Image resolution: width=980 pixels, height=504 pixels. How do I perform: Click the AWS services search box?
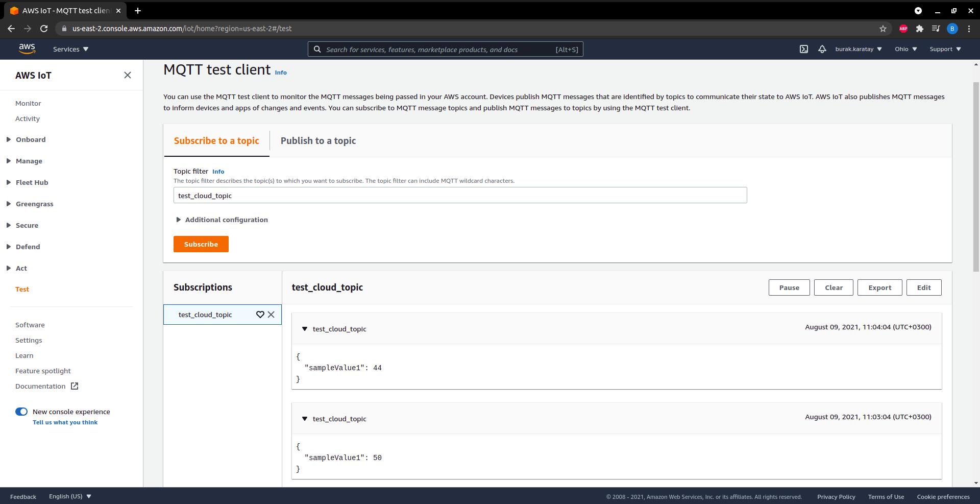pyautogui.click(x=446, y=49)
